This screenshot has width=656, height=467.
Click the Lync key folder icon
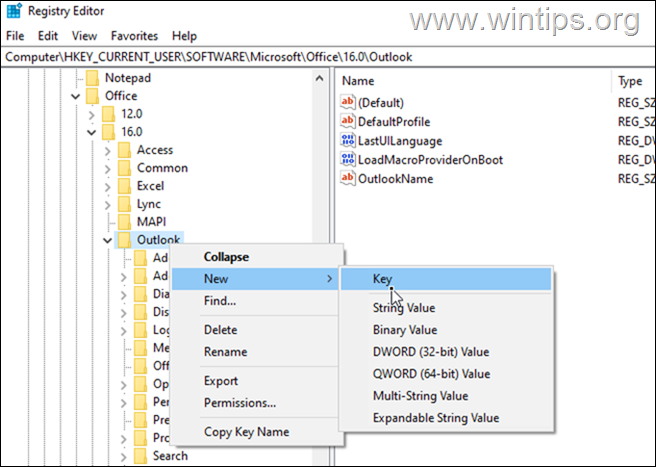click(x=124, y=204)
